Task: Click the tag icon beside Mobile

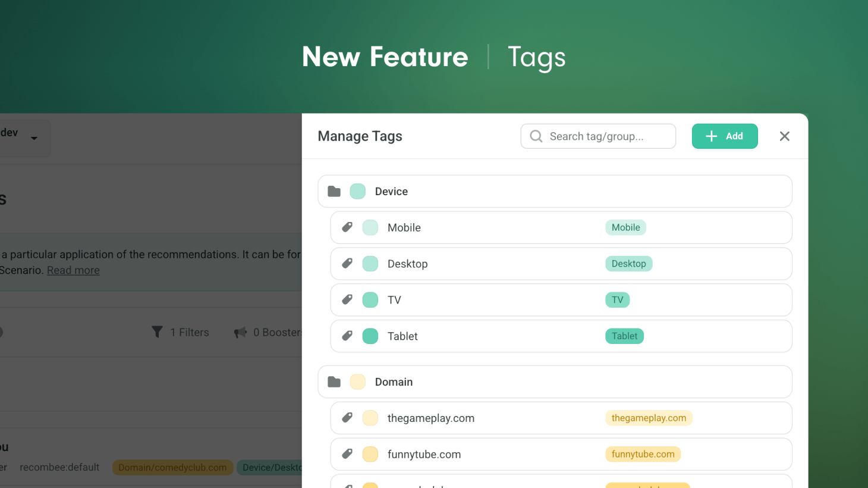Action: point(347,227)
